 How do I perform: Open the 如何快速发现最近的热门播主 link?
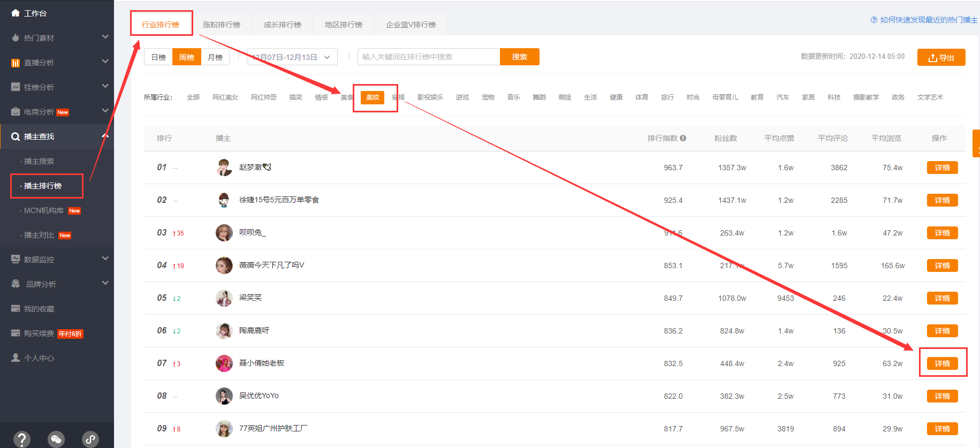tap(929, 20)
